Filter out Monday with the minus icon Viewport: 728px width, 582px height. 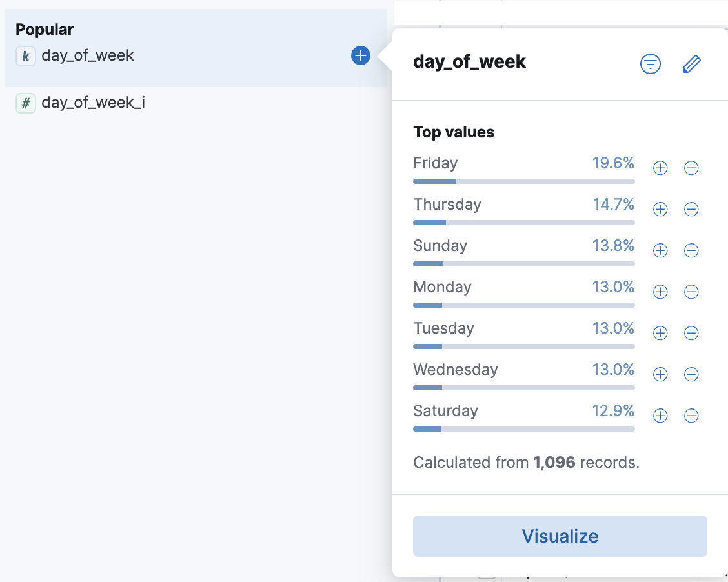pyautogui.click(x=691, y=292)
